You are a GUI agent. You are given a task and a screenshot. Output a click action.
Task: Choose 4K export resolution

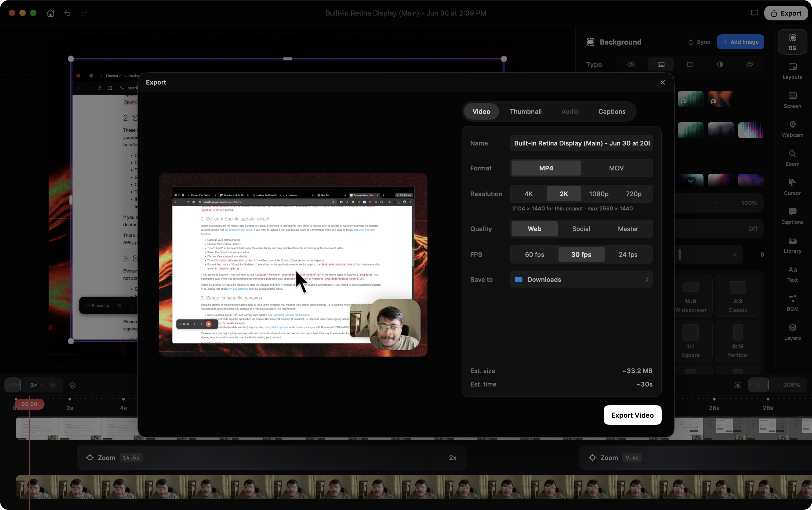coord(528,194)
